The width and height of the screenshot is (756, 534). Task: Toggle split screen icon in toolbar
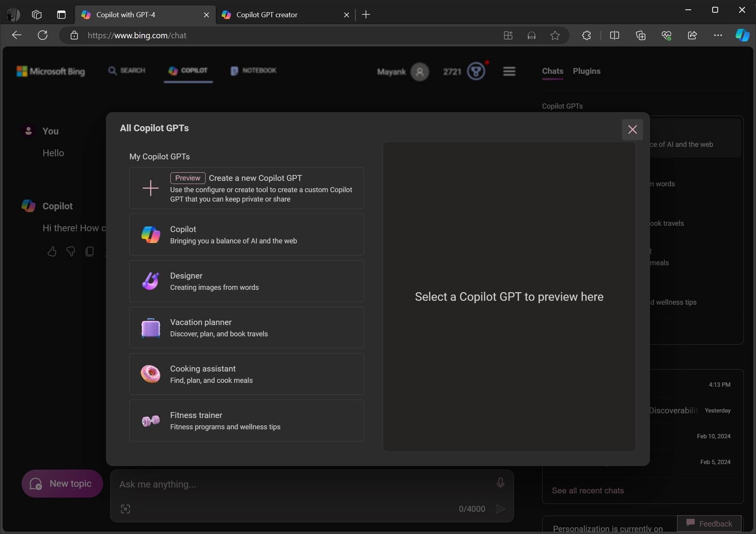(x=614, y=36)
